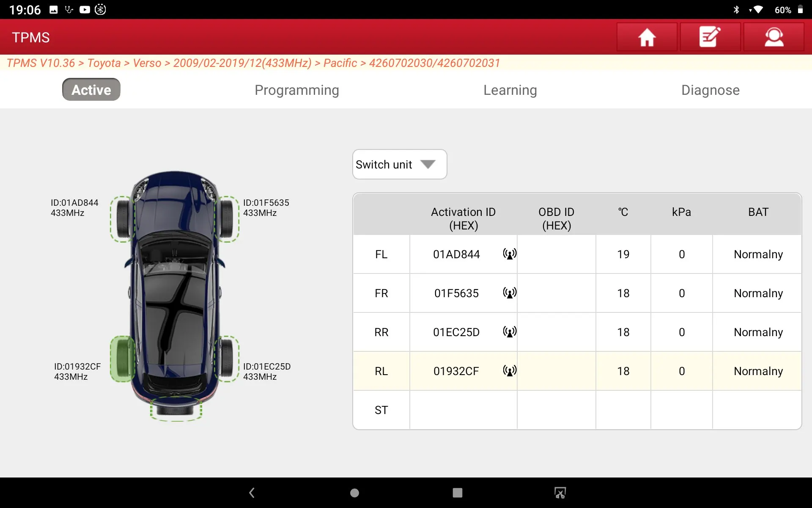Open the edit note feedback icon
Viewport: 812px width, 508px height.
coord(710,37)
